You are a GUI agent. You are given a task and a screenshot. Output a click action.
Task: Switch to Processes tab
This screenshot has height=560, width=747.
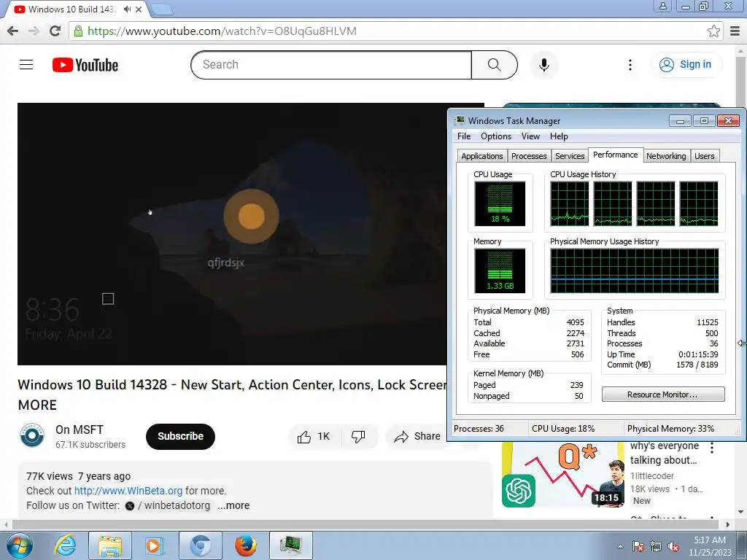tap(528, 156)
